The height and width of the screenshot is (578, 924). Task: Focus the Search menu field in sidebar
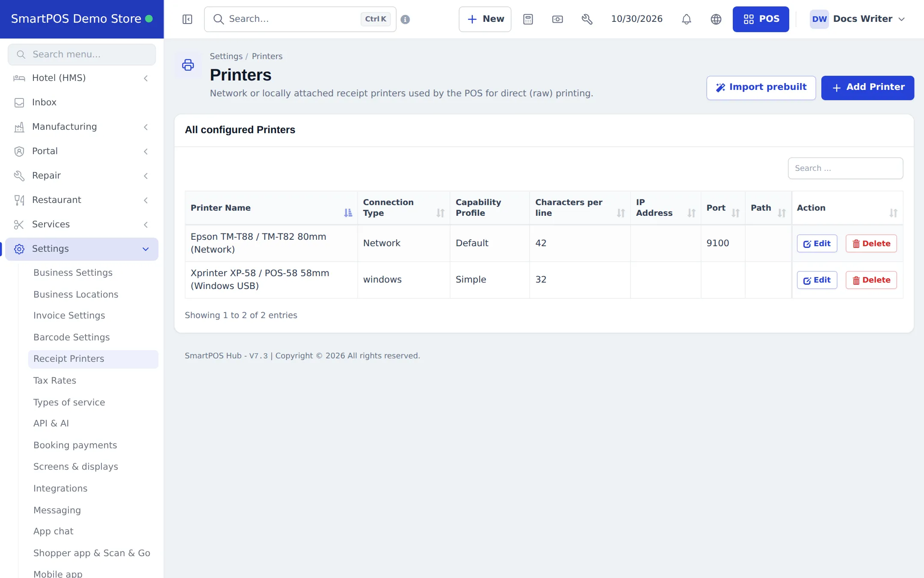[x=82, y=54]
